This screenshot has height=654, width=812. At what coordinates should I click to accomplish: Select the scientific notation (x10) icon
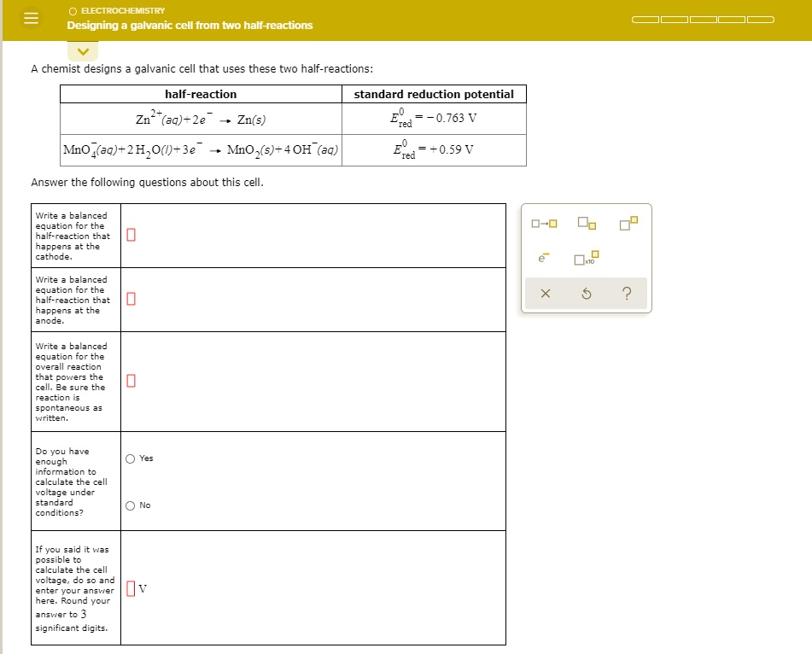(x=586, y=259)
